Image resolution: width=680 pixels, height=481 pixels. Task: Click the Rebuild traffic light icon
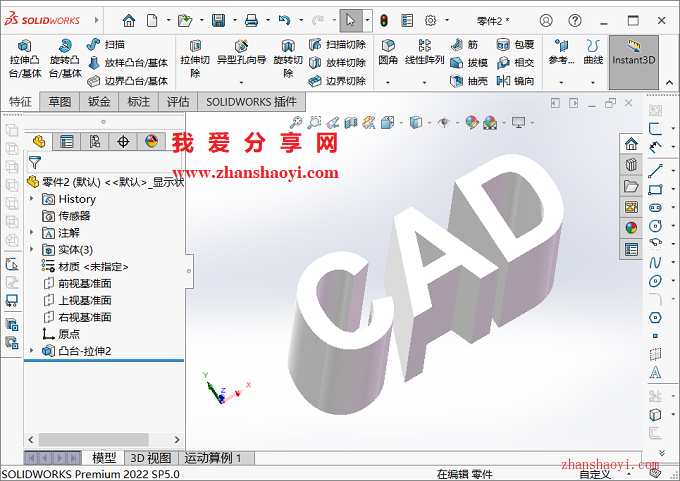[384, 20]
